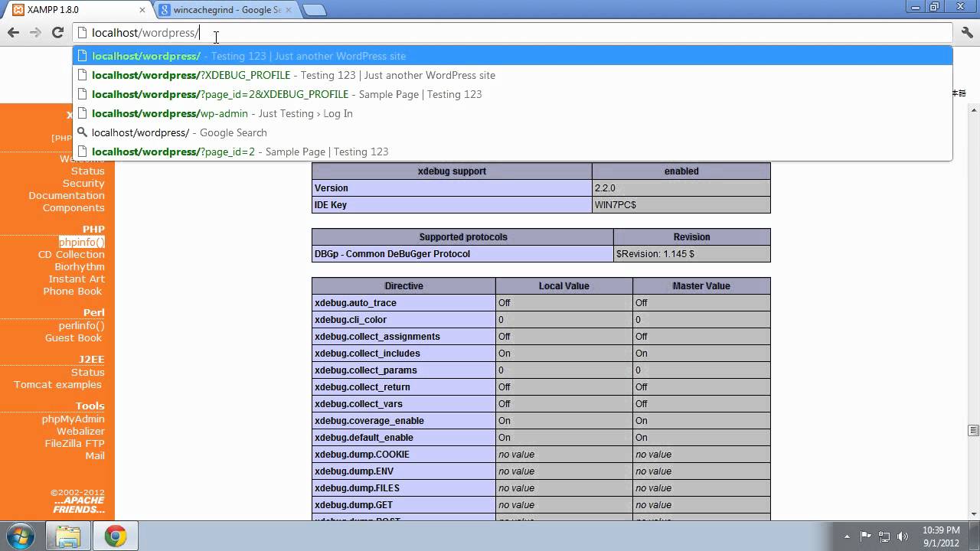Click the address bar containing localhost/wordpress/
This screenshot has height=551, width=980.
click(x=513, y=33)
